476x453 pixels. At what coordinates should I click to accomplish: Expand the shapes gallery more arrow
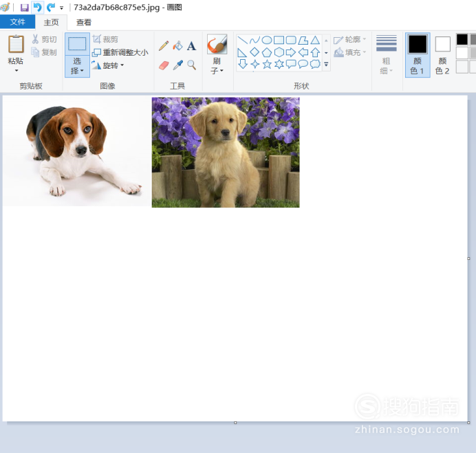click(326, 65)
